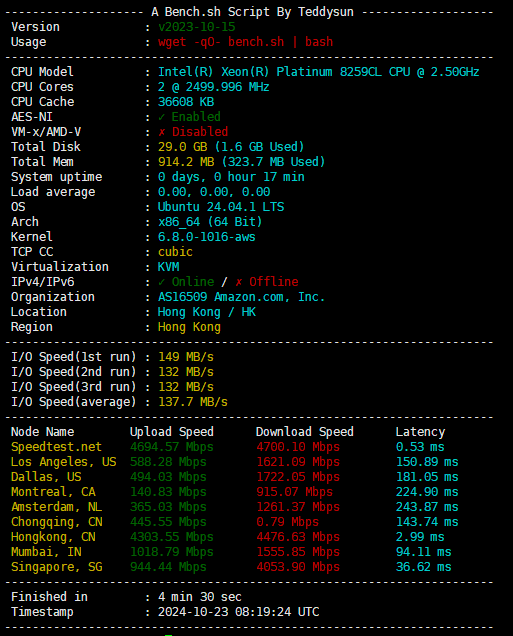The width and height of the screenshot is (513, 636).
Task: Click the 0.53 ms latency value
Action: pos(420,447)
